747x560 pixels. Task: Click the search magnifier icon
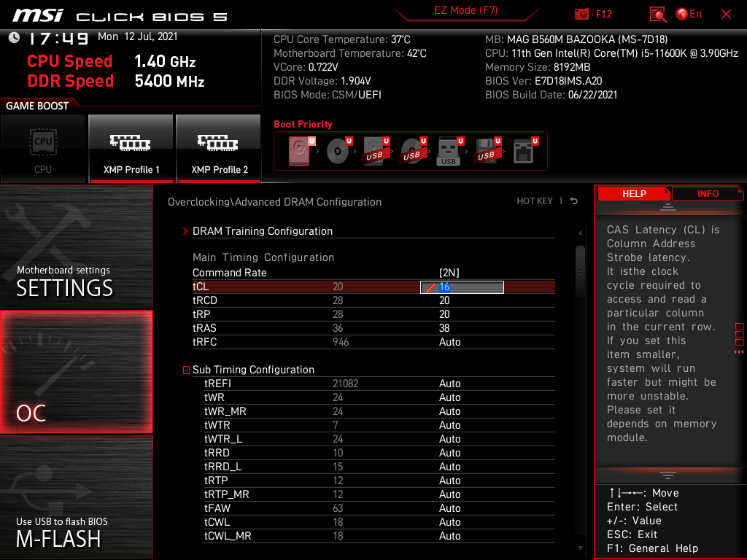click(657, 14)
